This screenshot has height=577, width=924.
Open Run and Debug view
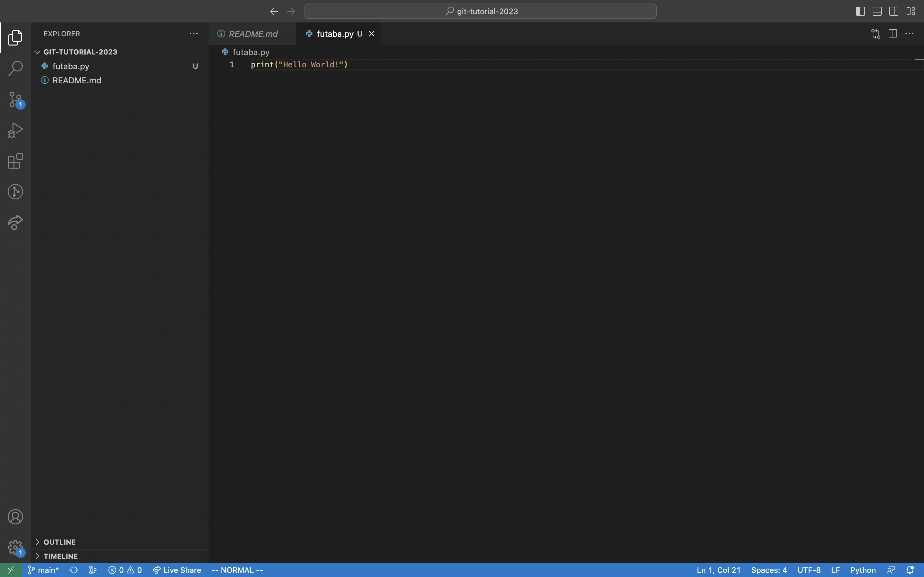click(x=15, y=130)
